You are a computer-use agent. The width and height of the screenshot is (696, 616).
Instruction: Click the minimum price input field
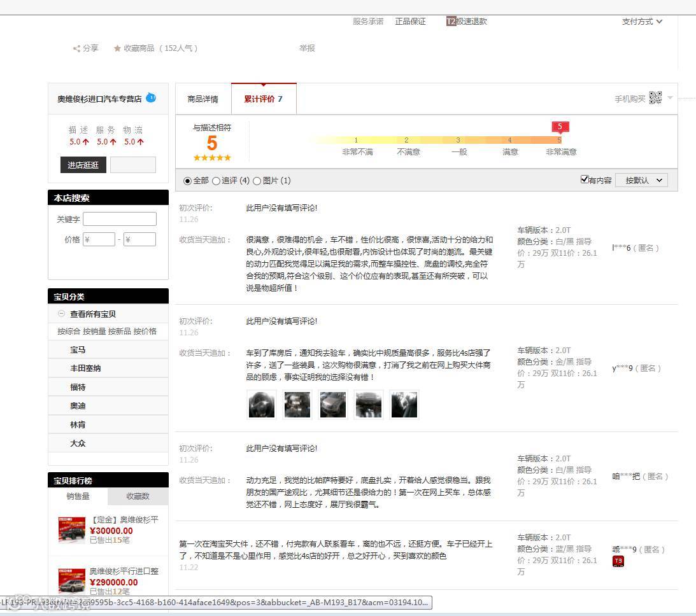(99, 239)
